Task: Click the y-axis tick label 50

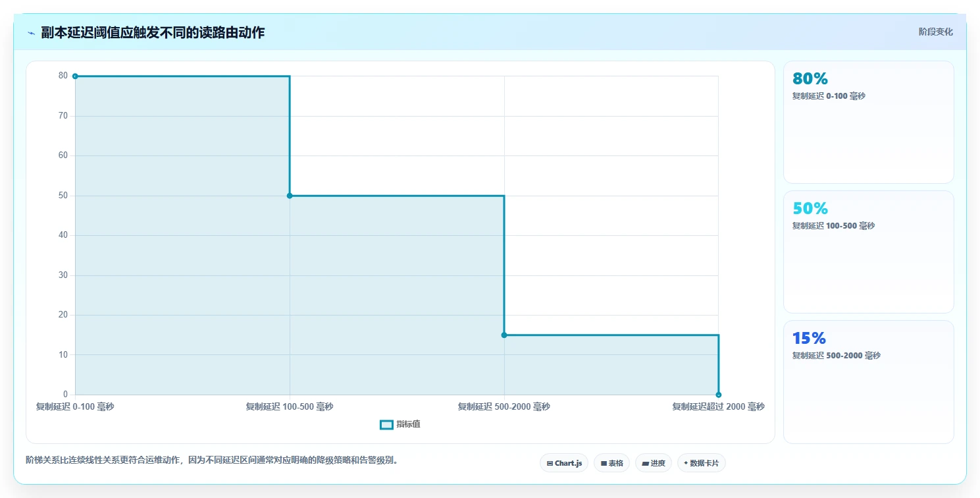Action: (x=63, y=196)
